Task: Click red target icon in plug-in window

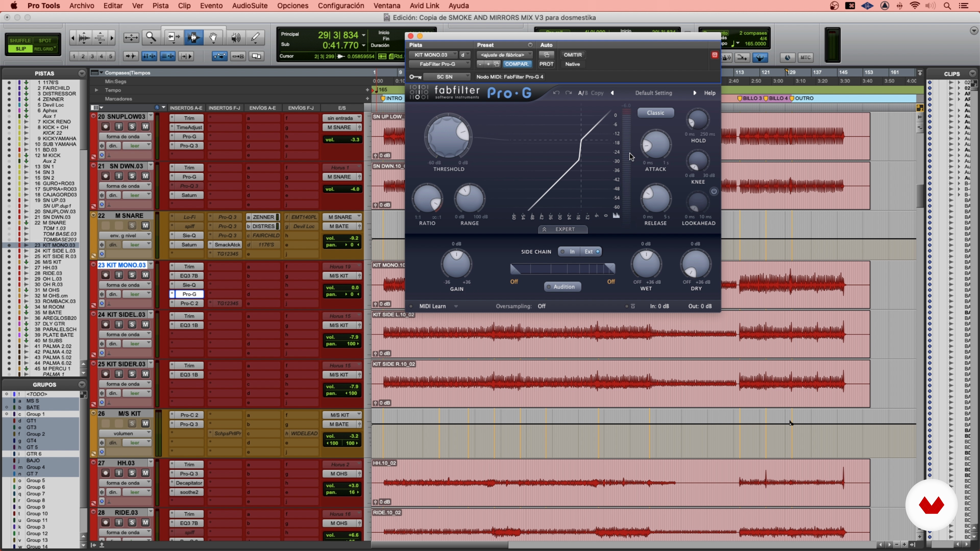Action: tap(715, 55)
